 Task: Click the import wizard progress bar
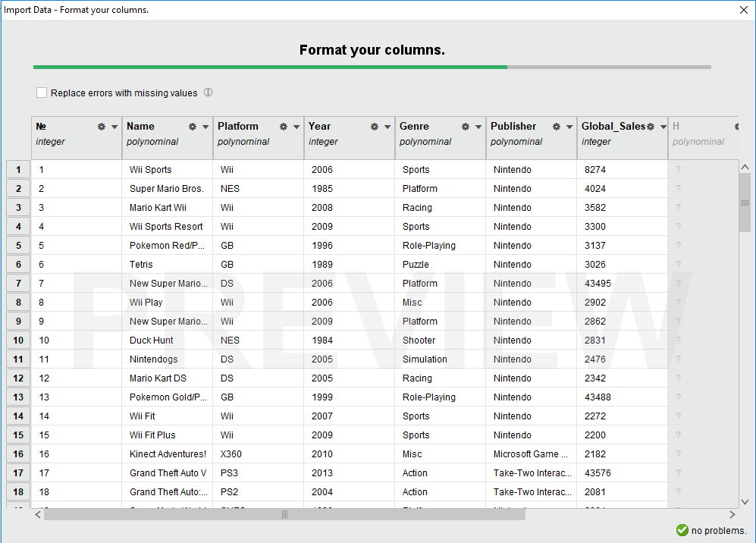[372, 67]
